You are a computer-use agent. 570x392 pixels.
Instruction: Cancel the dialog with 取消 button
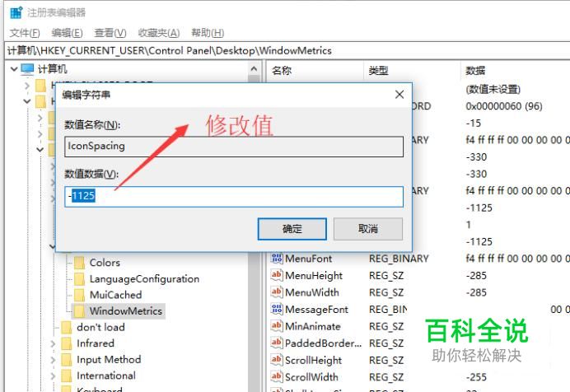click(368, 229)
